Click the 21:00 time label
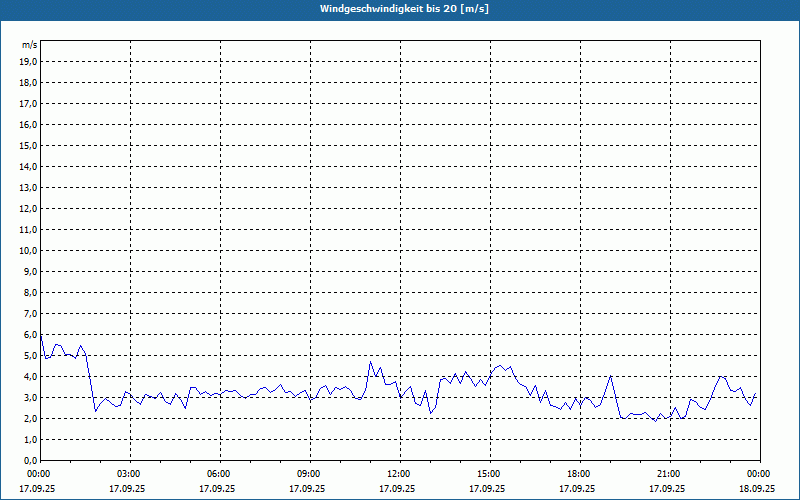 tap(669, 474)
